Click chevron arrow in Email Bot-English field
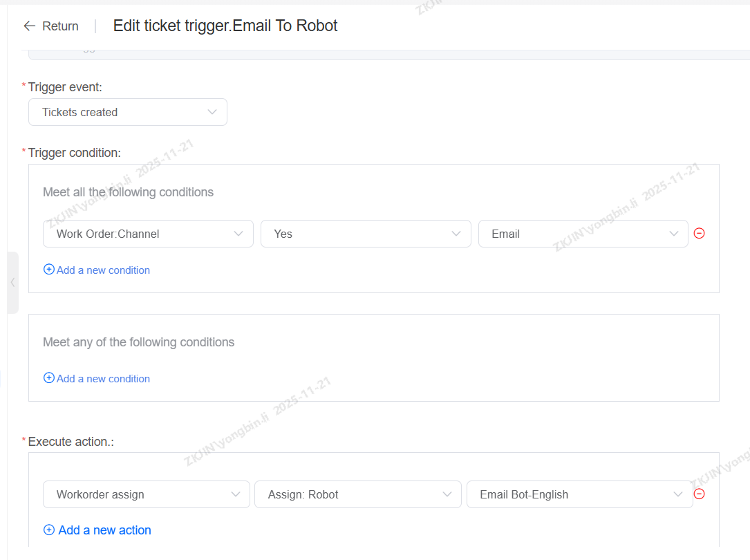Viewport: 750px width, 560px height. [x=677, y=494]
